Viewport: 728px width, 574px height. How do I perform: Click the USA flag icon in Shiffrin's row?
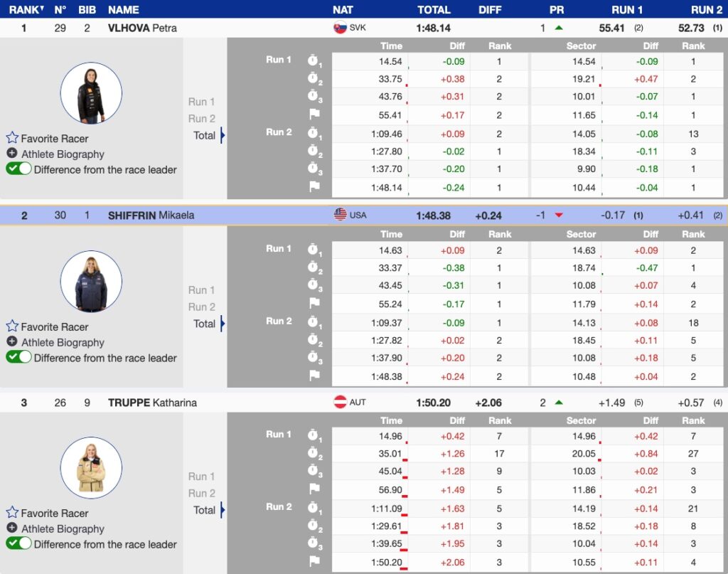(340, 215)
